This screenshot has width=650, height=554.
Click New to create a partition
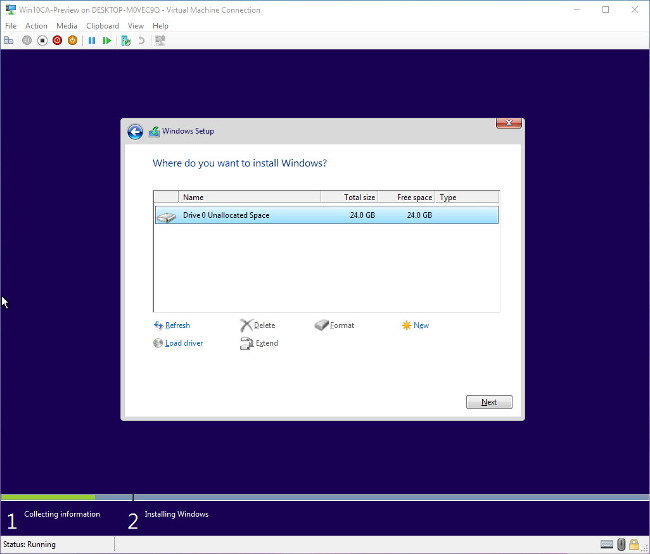point(415,326)
